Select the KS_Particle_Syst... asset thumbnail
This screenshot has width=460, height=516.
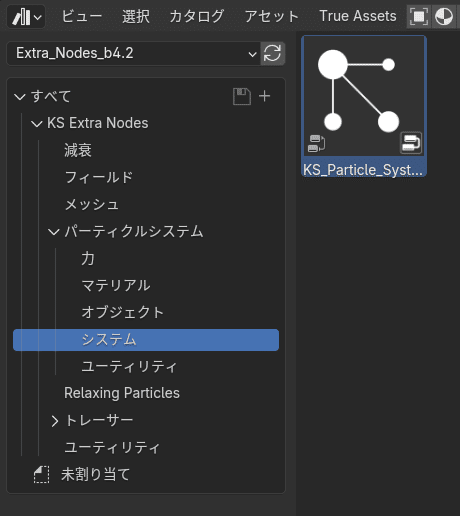point(364,106)
